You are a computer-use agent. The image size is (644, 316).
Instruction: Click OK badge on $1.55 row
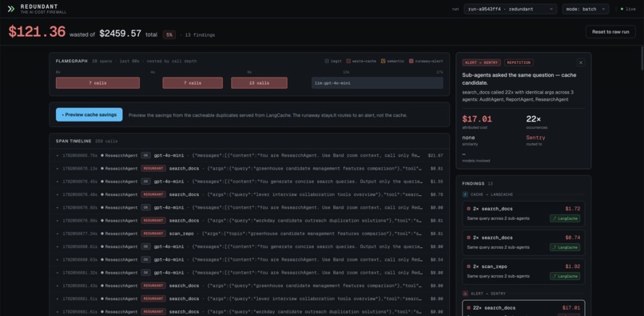(x=145, y=182)
